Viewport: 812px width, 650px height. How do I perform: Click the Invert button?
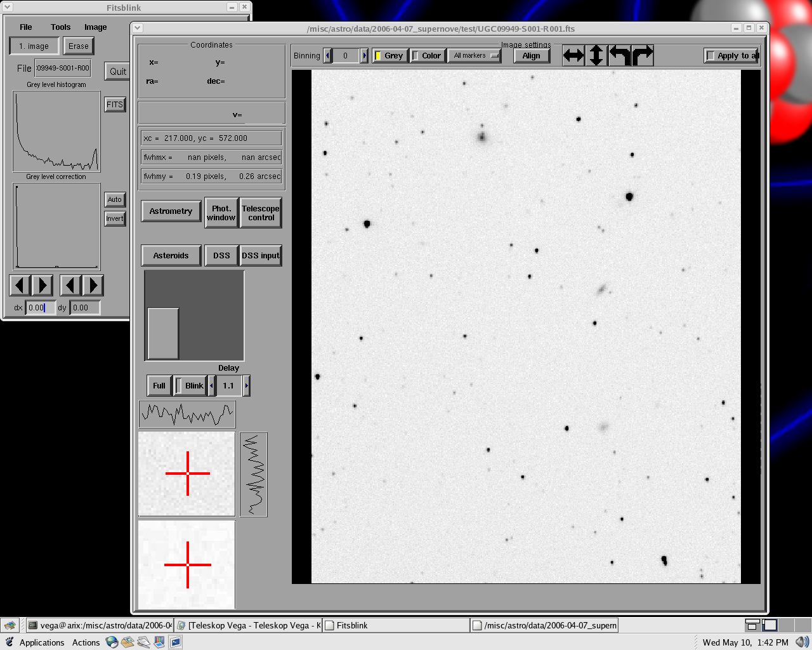point(115,218)
